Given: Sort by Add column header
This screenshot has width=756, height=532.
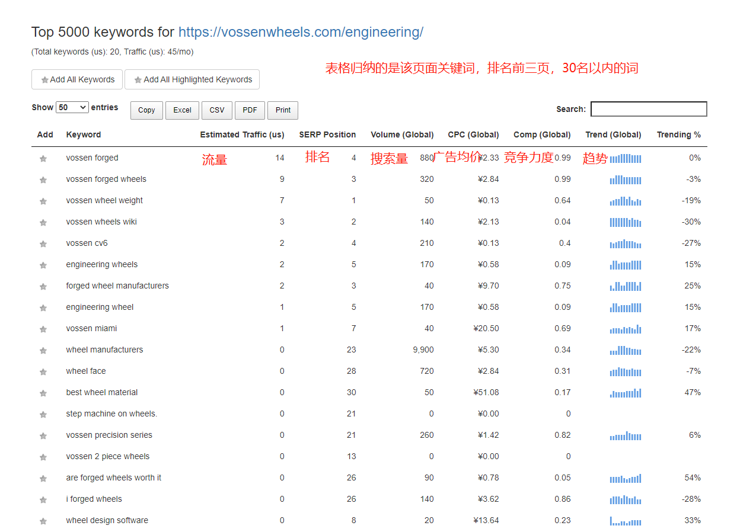Looking at the screenshot, I should [45, 134].
